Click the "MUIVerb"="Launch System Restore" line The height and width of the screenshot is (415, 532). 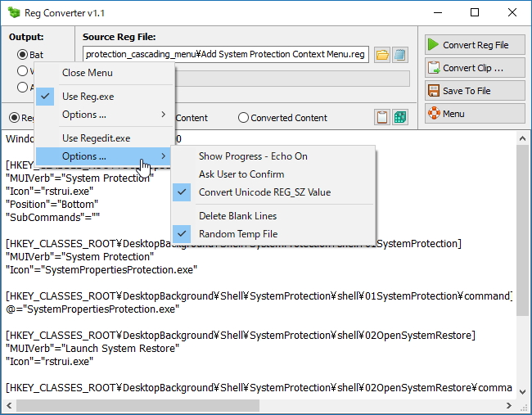click(x=92, y=348)
